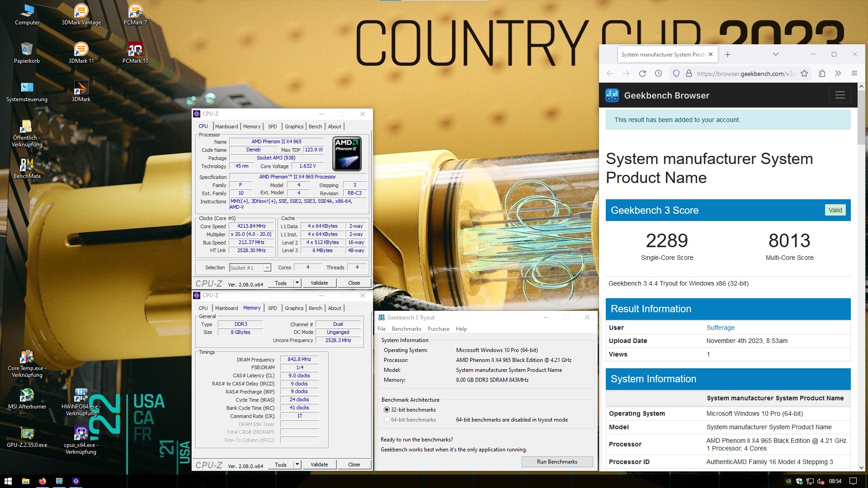
Task: Open the Socket #1 selection dropdown
Action: coord(250,268)
